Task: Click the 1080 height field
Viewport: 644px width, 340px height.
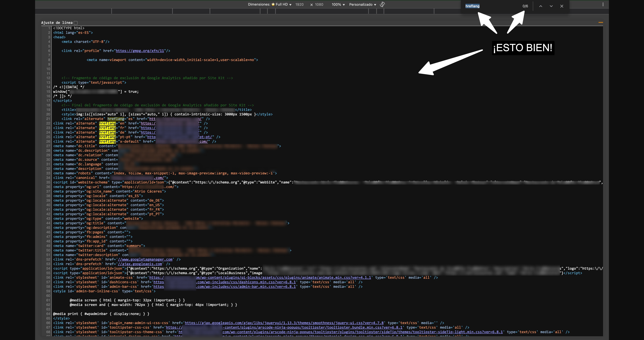Action: point(319,5)
